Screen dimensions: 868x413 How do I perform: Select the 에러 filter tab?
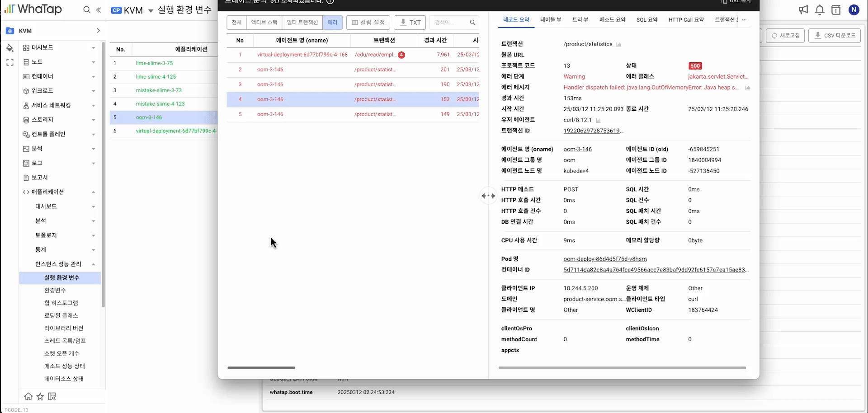(332, 23)
